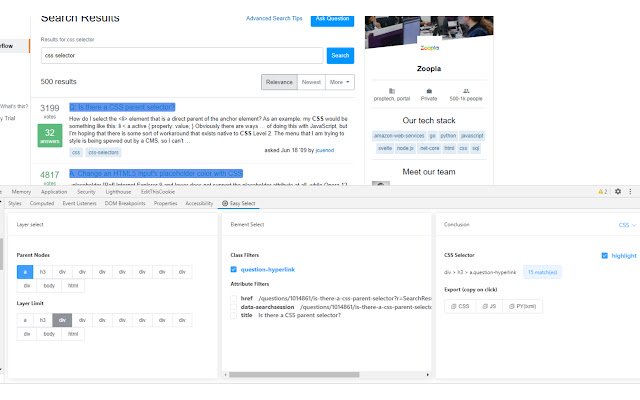The image size is (640, 400).
Task: Click the Zoopla office banner image
Action: pos(429,31)
